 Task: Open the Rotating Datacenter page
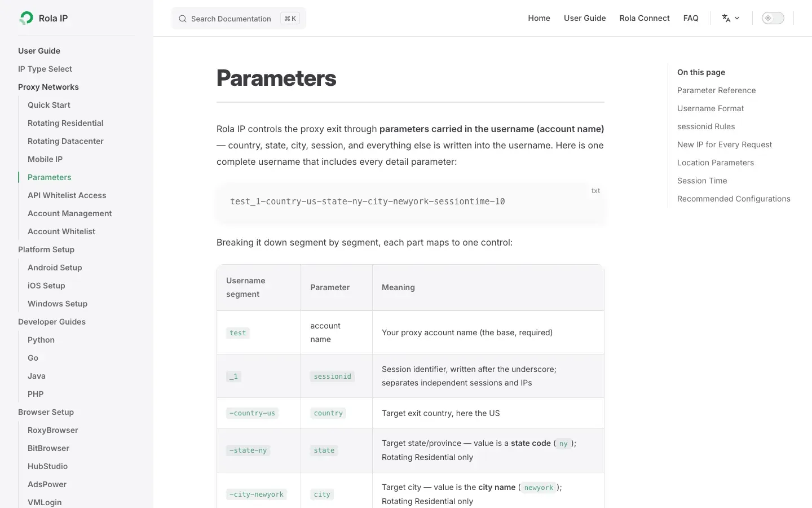(65, 141)
